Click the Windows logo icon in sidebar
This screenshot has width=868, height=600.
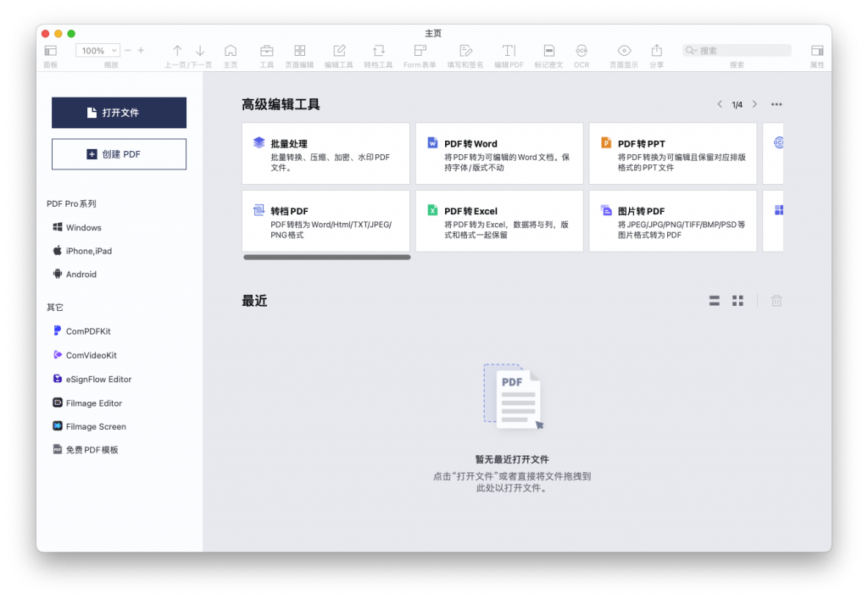click(58, 227)
